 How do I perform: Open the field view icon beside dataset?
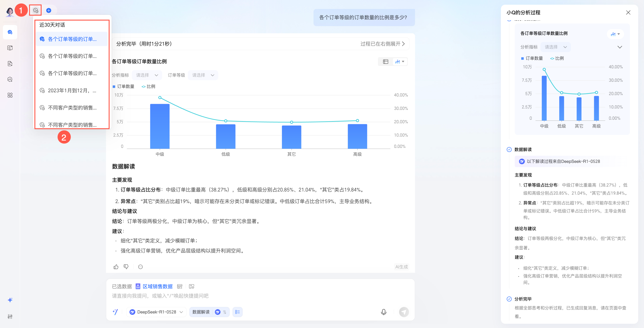click(x=192, y=286)
